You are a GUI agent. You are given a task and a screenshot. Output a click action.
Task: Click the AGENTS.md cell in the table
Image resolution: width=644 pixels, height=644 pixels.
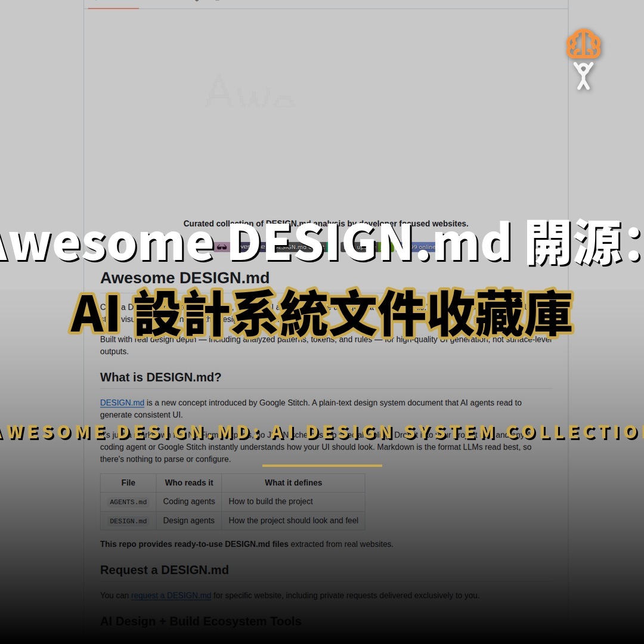128,501
